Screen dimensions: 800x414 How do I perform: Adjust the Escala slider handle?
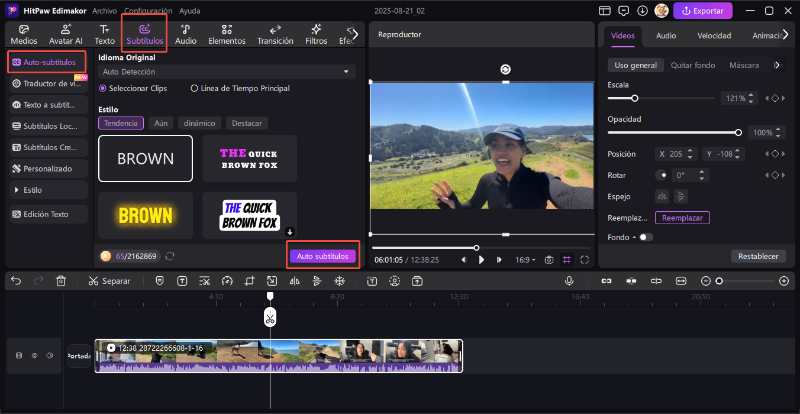tap(635, 98)
